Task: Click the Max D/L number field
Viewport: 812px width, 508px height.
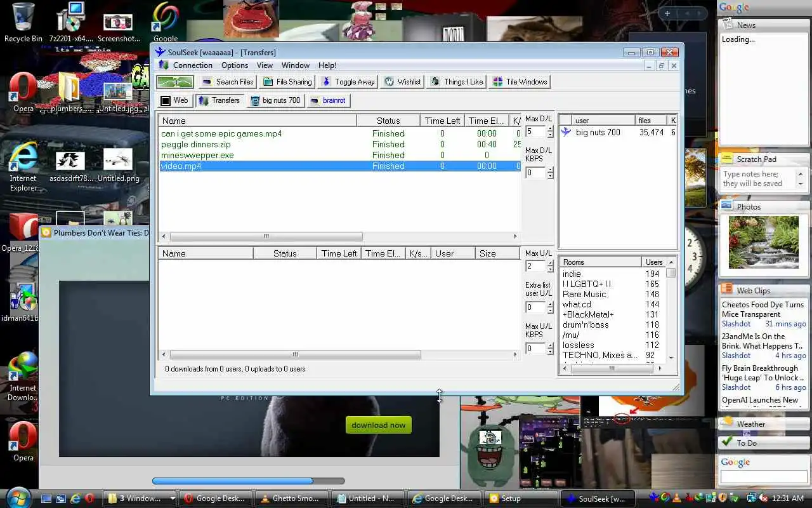Action: click(x=535, y=132)
